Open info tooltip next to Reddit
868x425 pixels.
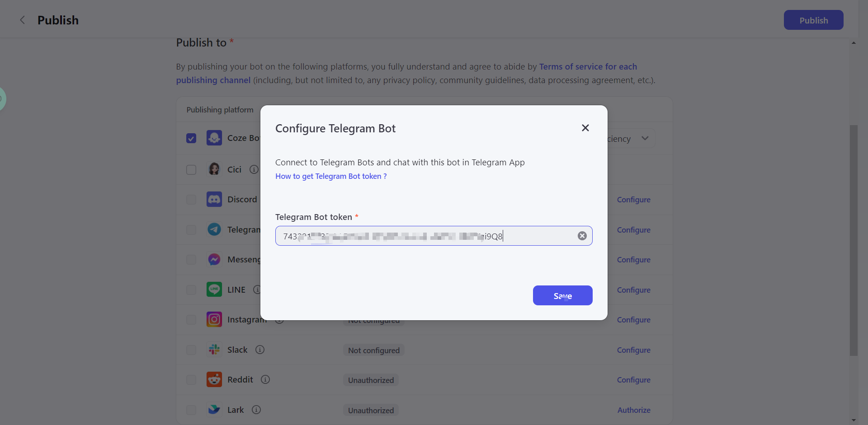265,379
